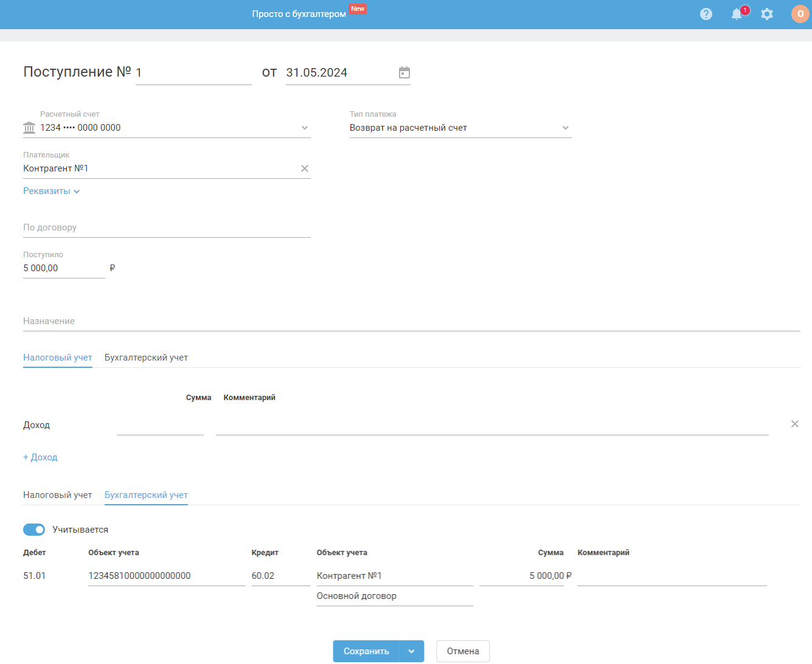
Task: Switch to lower Налоговый учет tab
Action: (57, 495)
